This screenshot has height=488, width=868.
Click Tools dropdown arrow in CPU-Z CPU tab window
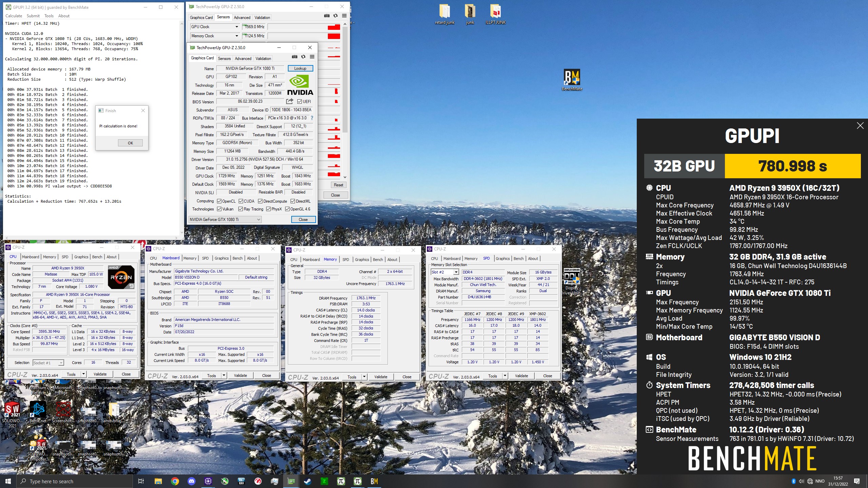tap(83, 374)
